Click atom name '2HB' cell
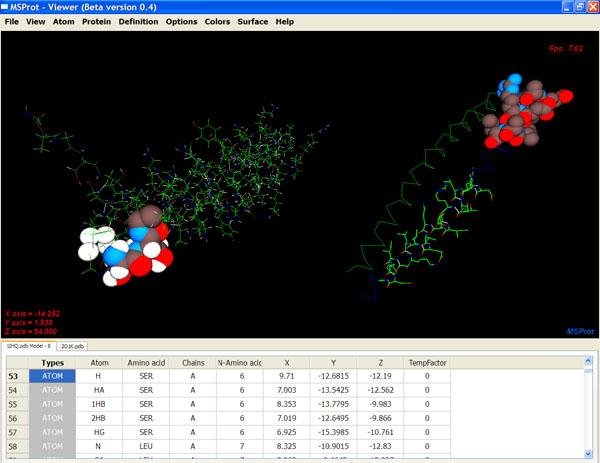The width and height of the screenshot is (600, 463). [99, 418]
